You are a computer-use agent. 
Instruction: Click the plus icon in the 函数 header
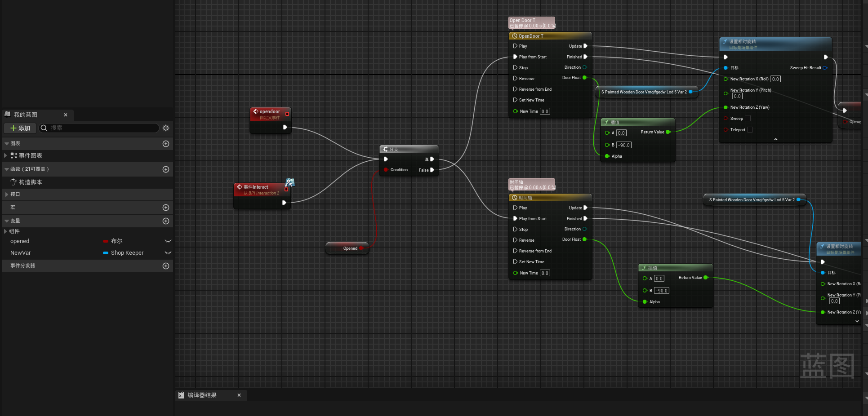point(166,169)
